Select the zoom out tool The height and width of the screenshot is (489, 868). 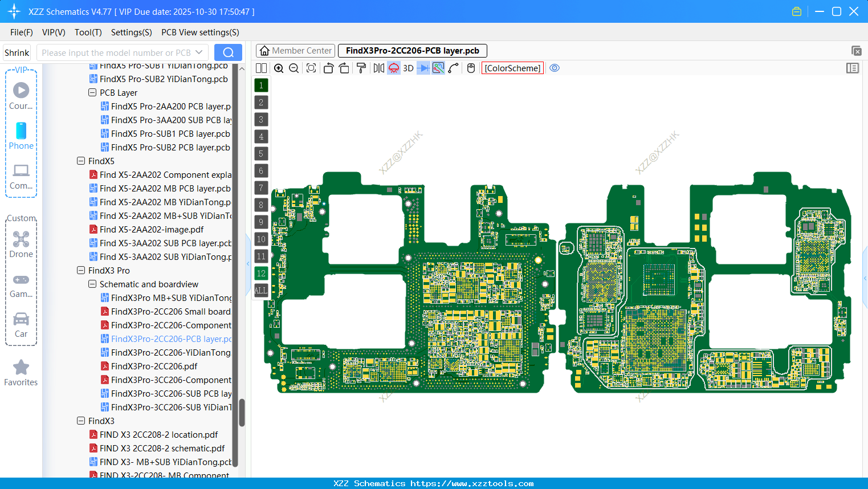tap(293, 68)
